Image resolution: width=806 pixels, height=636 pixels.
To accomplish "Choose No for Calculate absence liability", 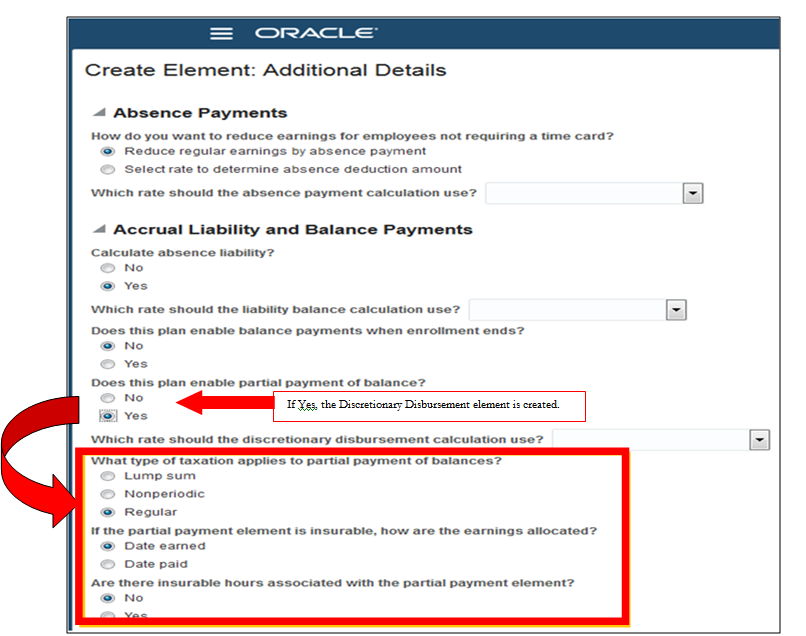I will tap(108, 268).
